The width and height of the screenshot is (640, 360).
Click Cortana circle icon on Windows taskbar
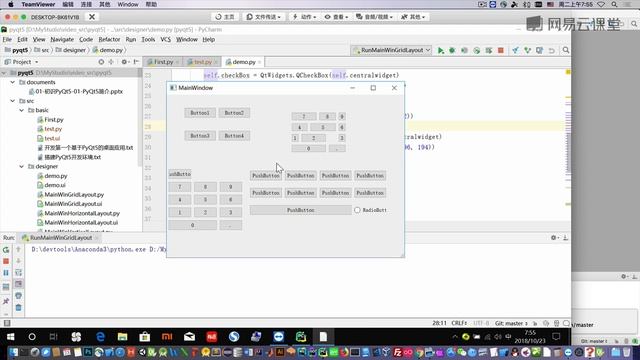32,337
